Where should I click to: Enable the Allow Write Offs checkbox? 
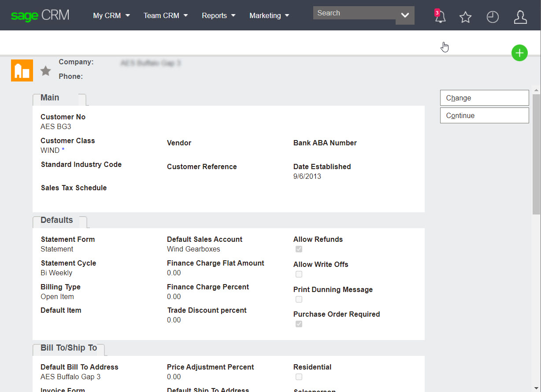click(x=299, y=274)
